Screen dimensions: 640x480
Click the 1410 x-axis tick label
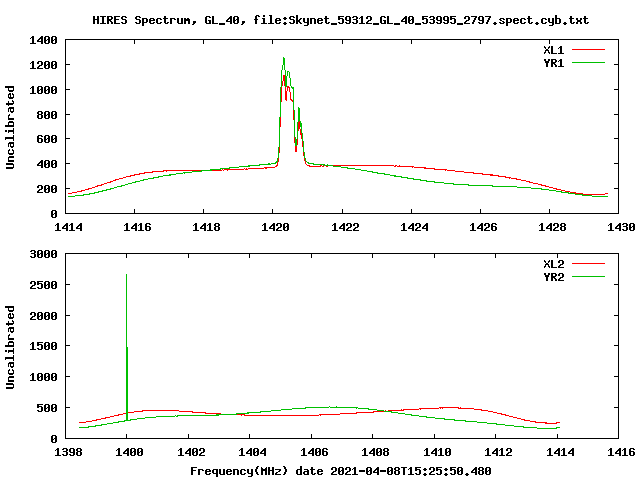[437, 452]
